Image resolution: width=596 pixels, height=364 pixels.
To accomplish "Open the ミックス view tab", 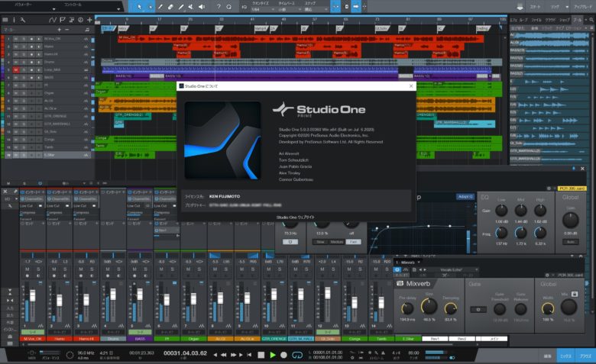I will click(x=565, y=356).
